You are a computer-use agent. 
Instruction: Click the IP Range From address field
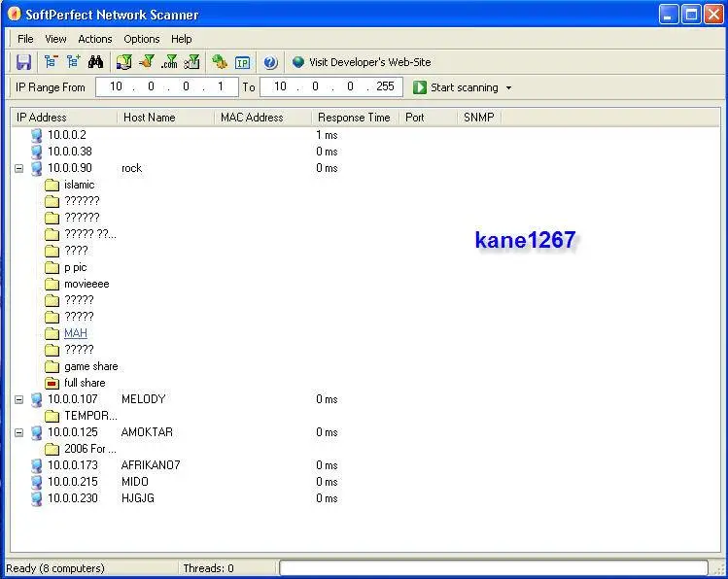167,86
